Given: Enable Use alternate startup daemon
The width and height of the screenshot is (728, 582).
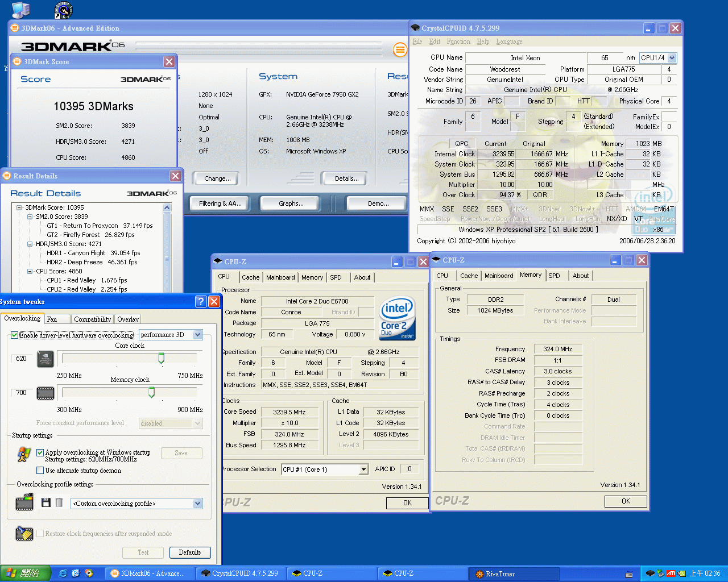Looking at the screenshot, I should click(40, 471).
